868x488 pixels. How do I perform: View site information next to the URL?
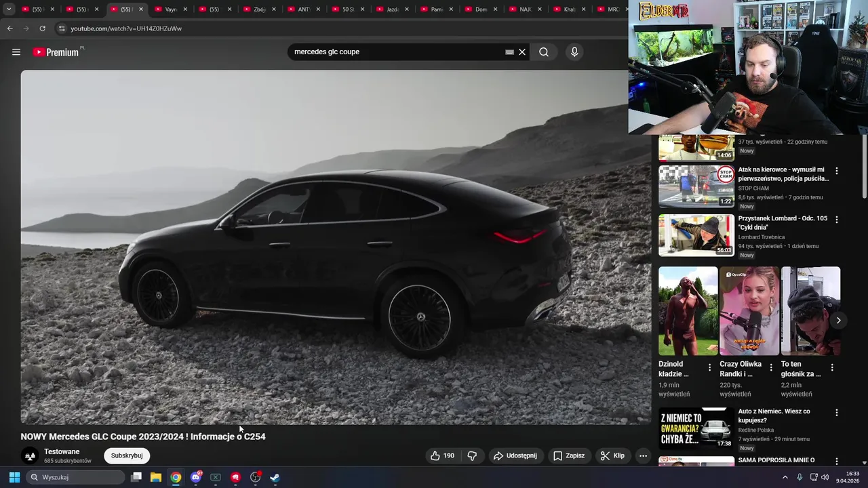pos(62,28)
